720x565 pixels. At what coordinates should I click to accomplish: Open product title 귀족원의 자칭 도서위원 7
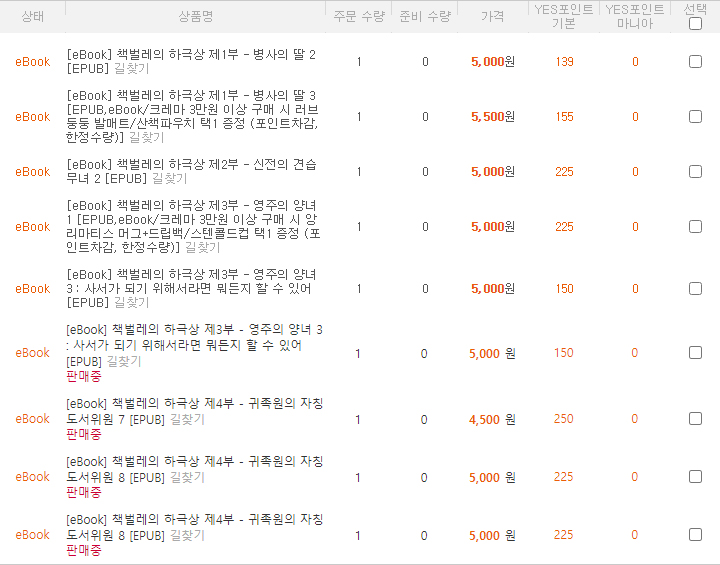195,412
